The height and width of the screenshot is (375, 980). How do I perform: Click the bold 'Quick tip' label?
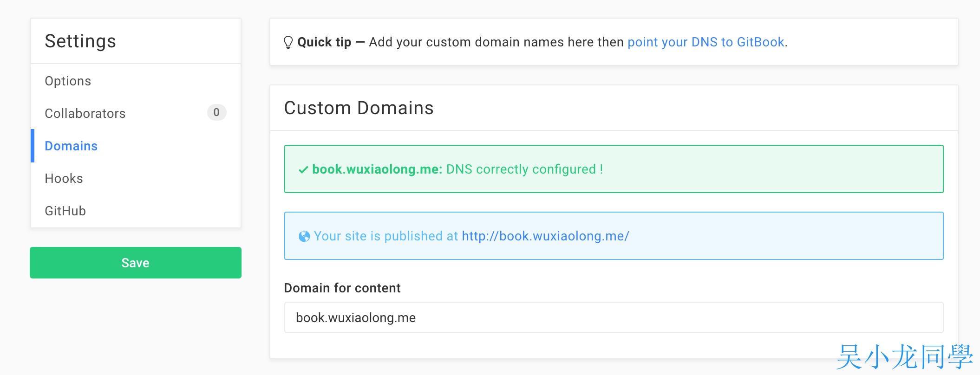[324, 42]
